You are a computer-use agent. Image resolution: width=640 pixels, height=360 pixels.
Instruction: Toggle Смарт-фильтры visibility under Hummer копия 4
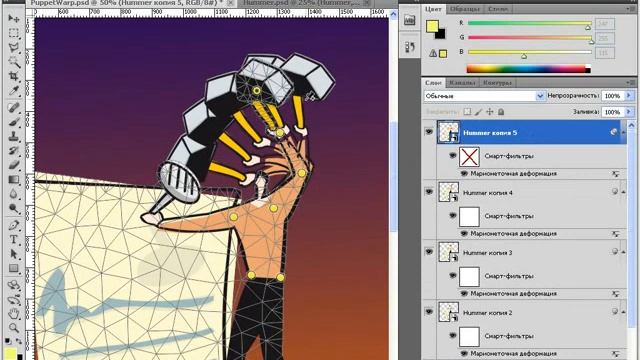point(453,215)
